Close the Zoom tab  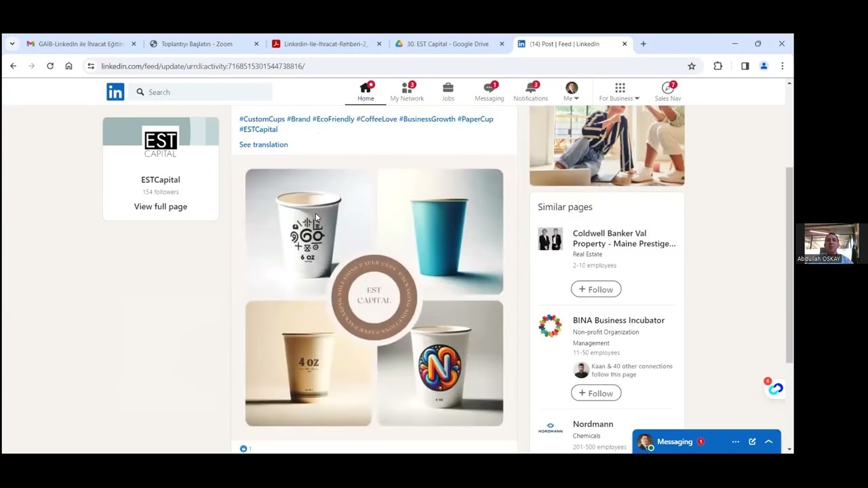(x=256, y=44)
